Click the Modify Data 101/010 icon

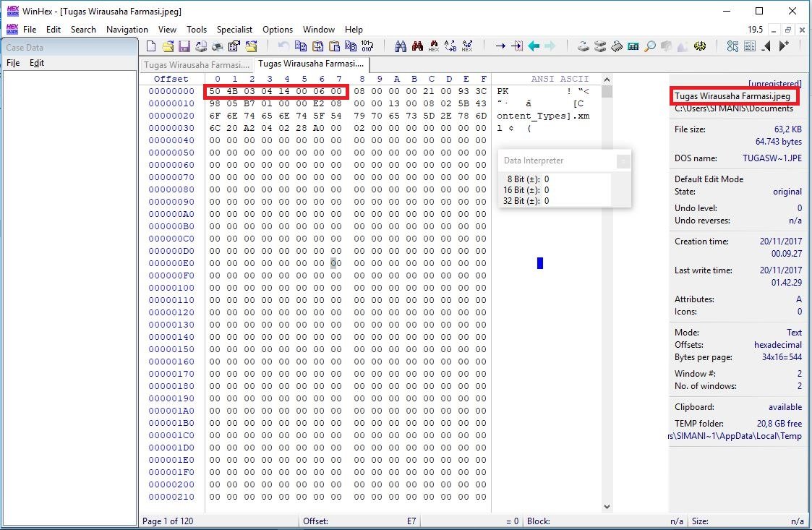click(367, 46)
